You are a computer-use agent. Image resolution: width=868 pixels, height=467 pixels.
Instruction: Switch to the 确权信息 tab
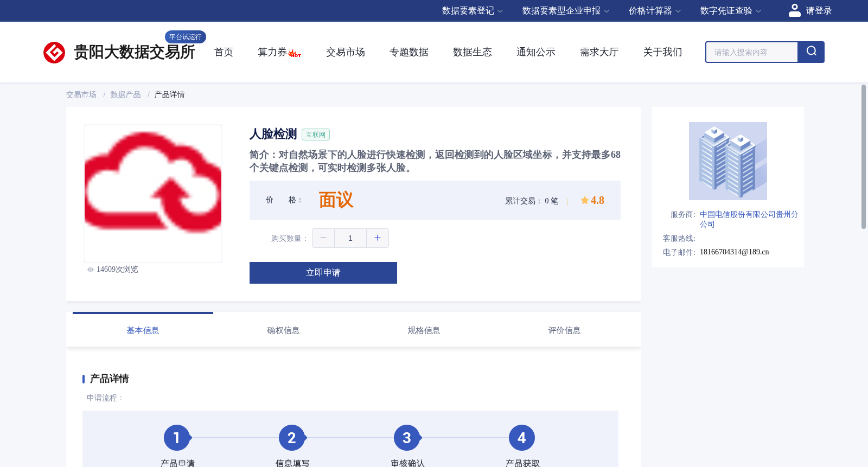click(283, 330)
